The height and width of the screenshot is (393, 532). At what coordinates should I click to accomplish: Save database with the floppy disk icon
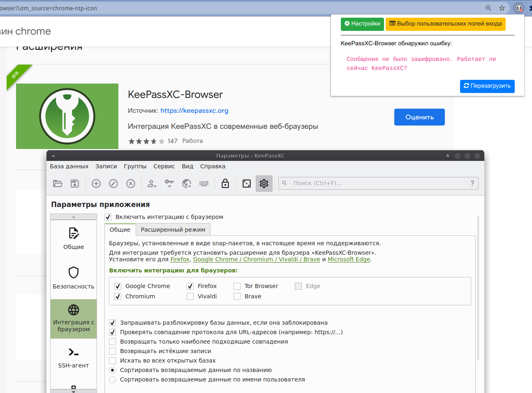click(x=75, y=184)
